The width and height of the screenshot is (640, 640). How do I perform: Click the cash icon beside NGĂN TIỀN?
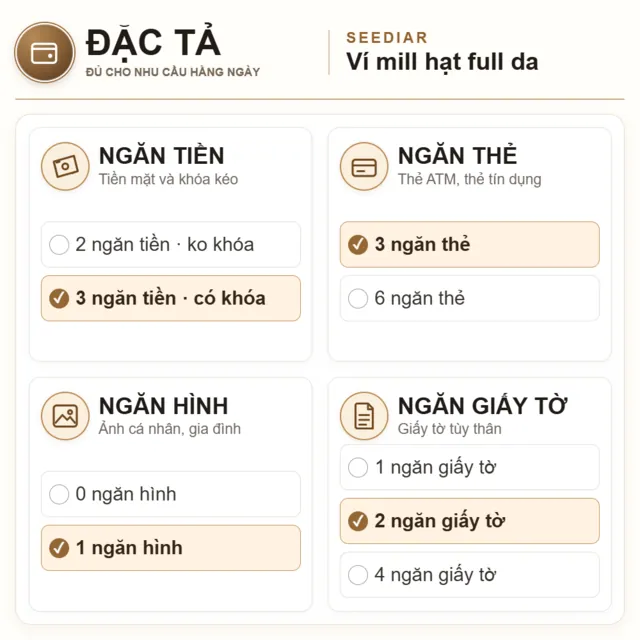pos(65,166)
